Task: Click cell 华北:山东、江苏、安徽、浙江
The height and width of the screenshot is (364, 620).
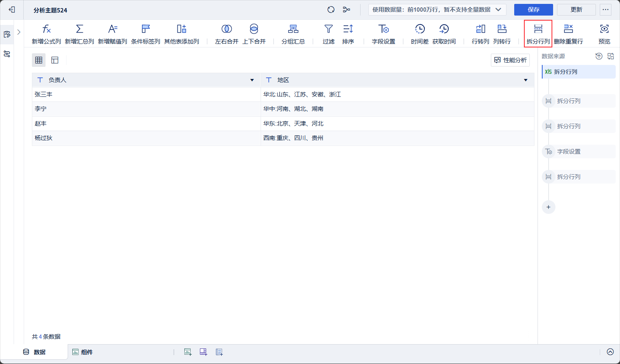Action: 397,94
